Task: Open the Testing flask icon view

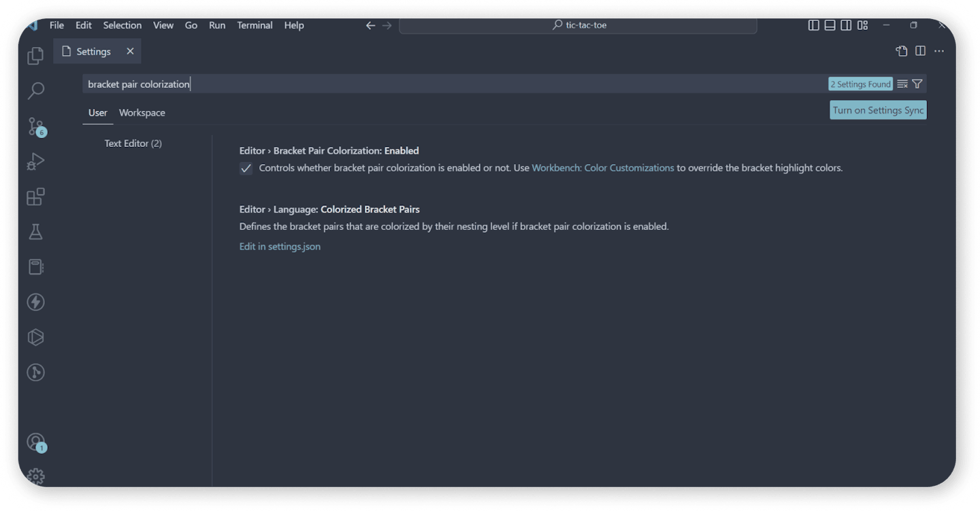Action: pyautogui.click(x=35, y=232)
